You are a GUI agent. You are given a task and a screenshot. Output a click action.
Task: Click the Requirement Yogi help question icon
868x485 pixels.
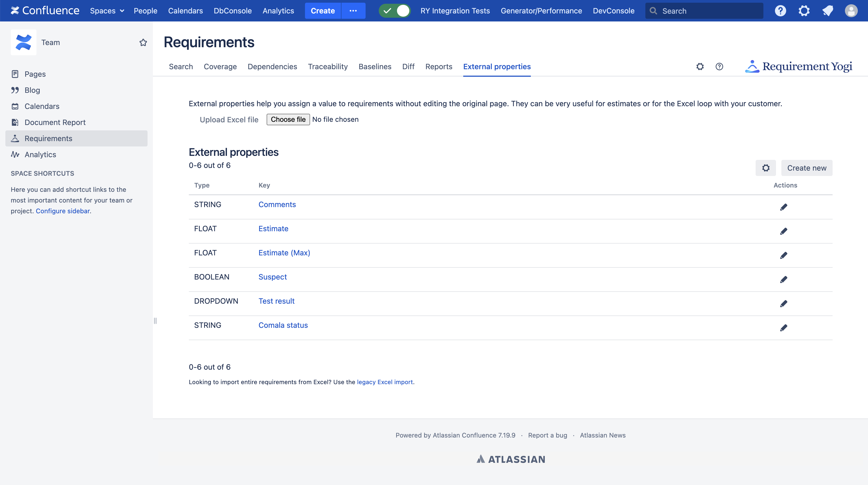719,67
